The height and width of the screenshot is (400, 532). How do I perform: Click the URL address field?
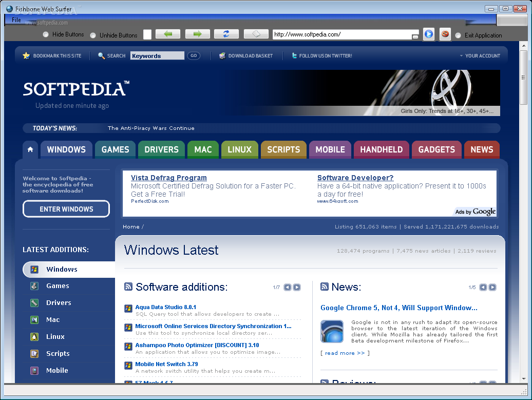343,34
